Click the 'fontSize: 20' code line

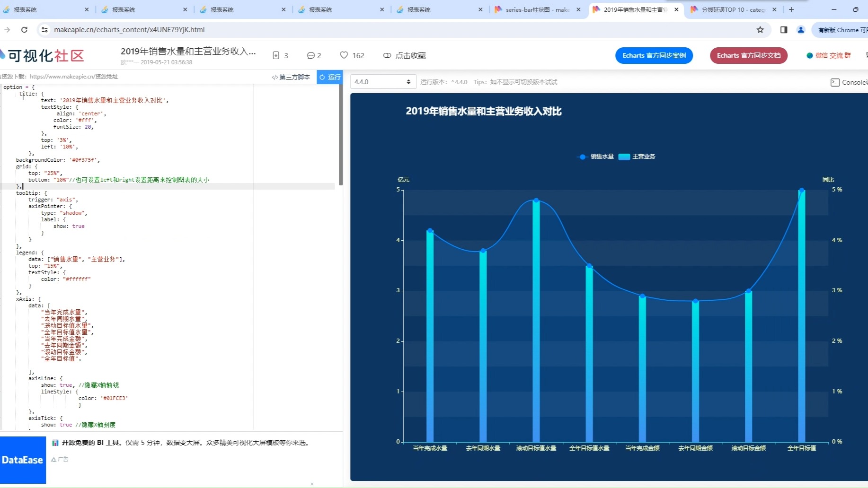pos(73,127)
